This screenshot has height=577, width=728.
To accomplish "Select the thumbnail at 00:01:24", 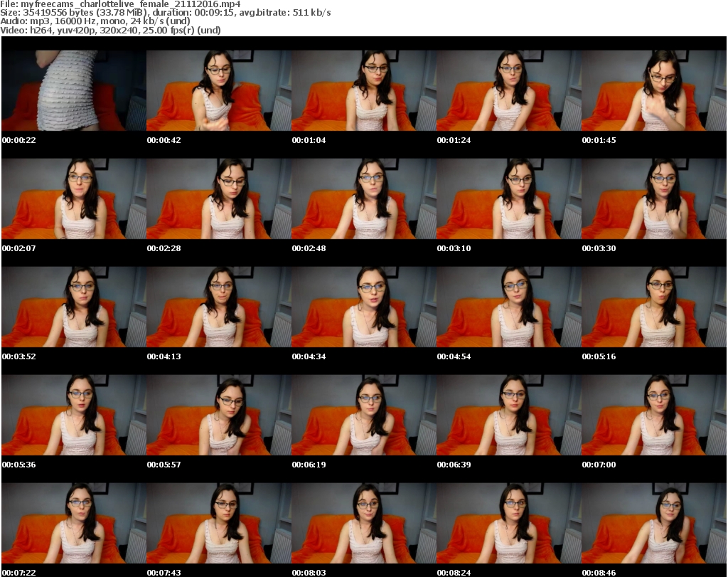I will (x=508, y=90).
